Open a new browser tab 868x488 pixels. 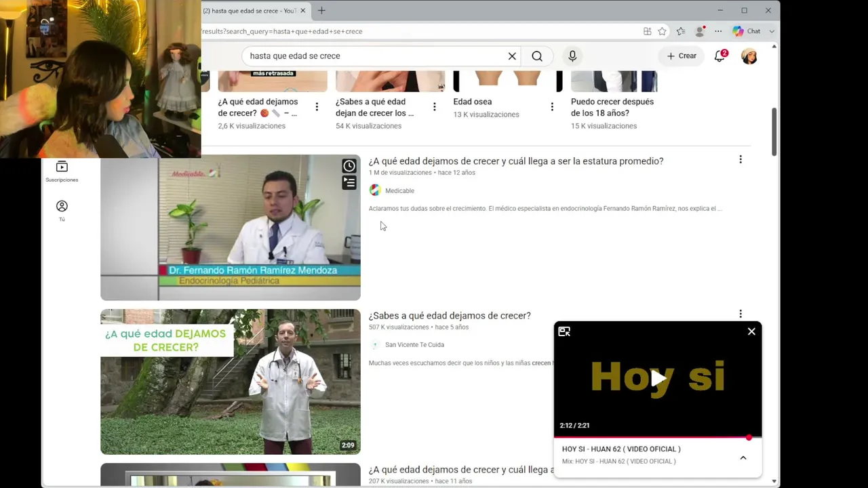(x=321, y=11)
